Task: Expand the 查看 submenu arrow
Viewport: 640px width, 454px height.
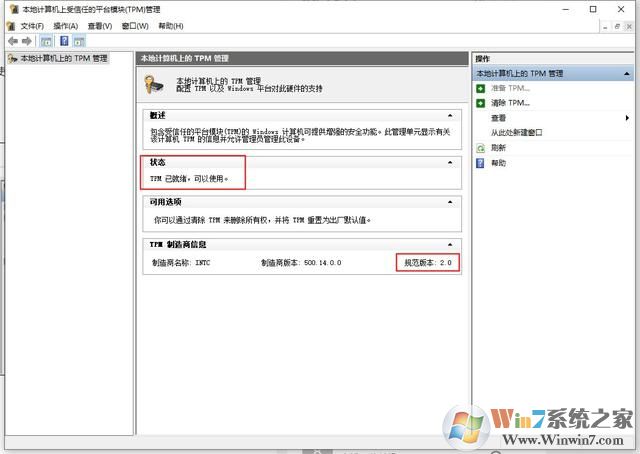Action: (x=627, y=118)
